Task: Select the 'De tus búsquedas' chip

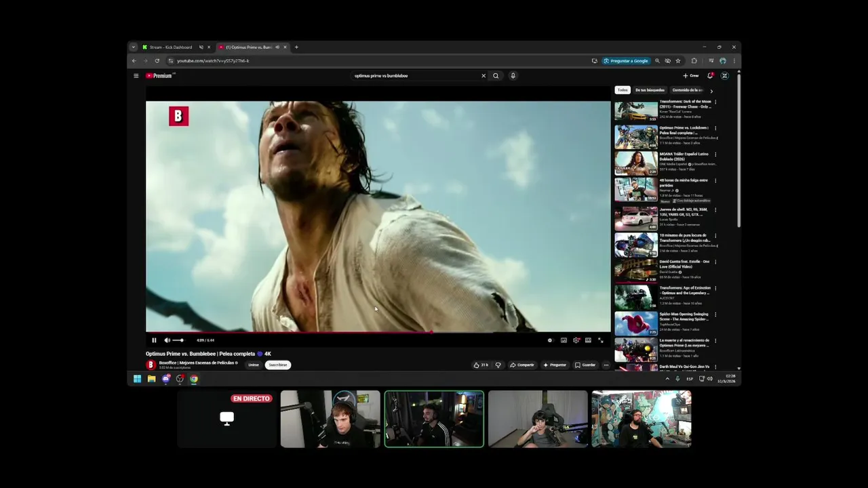Action: point(650,90)
